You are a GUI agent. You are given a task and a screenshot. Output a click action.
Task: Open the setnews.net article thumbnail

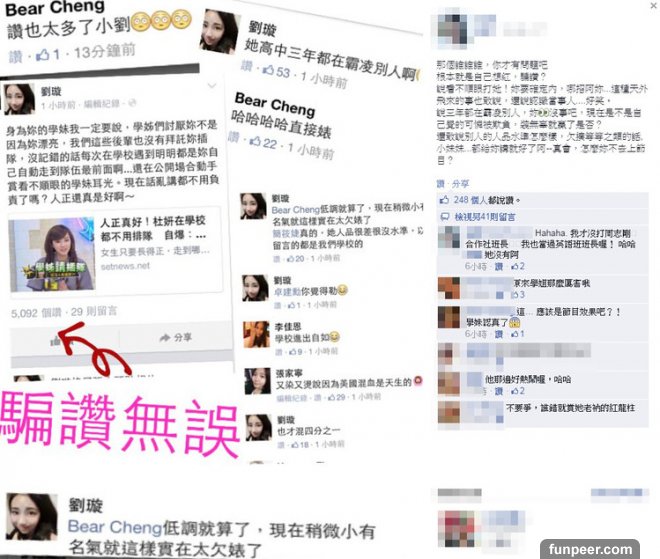[x=52, y=254]
